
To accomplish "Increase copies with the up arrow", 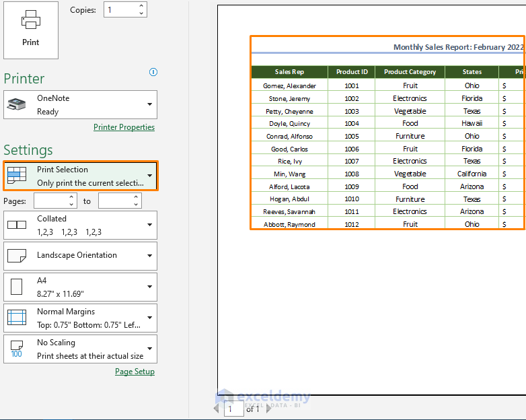I will tap(141, 6).
